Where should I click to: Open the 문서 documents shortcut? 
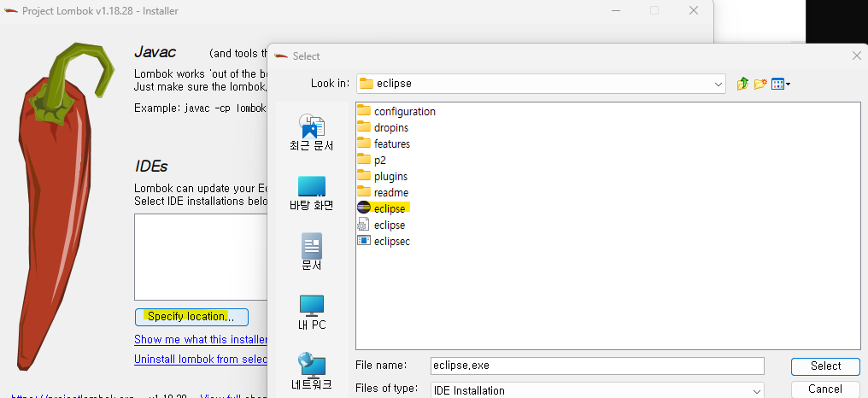[312, 253]
